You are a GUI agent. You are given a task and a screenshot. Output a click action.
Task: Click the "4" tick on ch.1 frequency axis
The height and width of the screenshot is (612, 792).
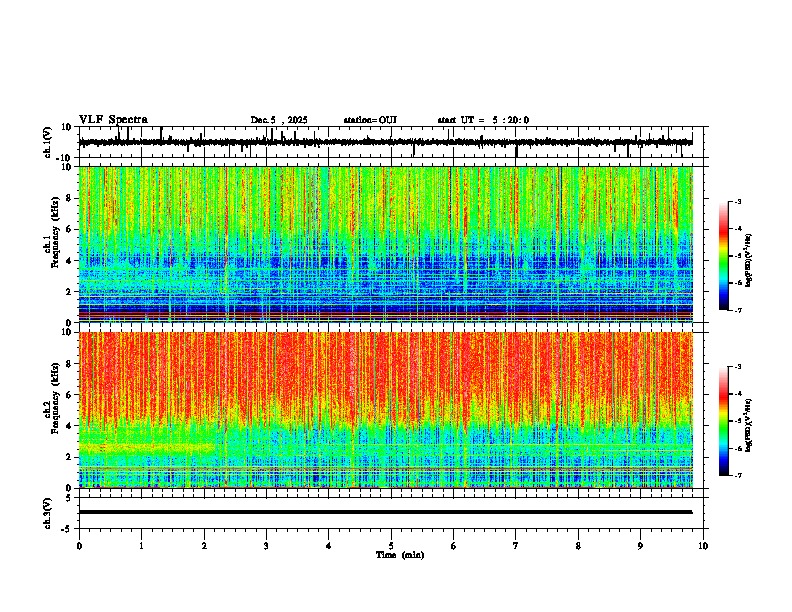pos(69,261)
